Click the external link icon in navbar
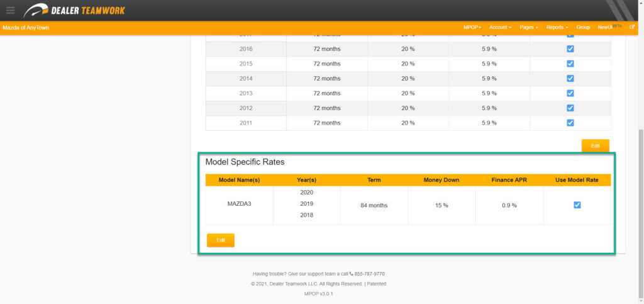The image size is (644, 304). 632,28
